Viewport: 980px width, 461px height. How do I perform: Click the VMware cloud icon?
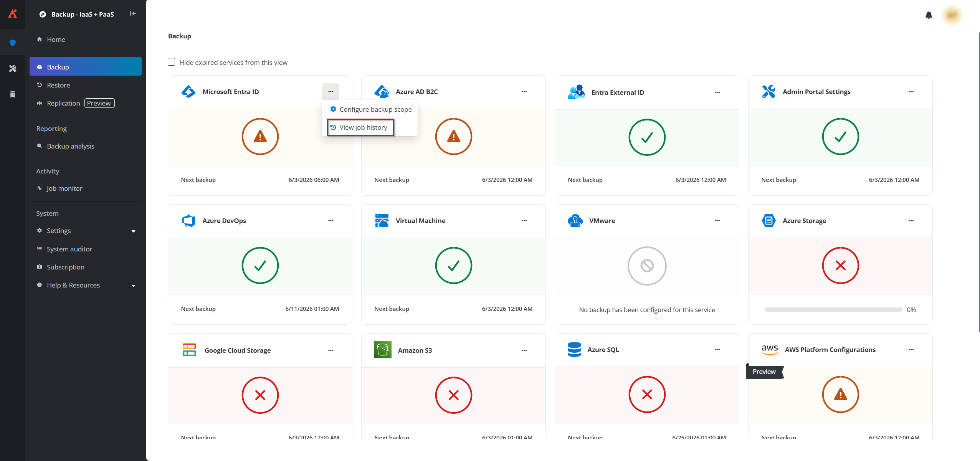click(x=575, y=221)
